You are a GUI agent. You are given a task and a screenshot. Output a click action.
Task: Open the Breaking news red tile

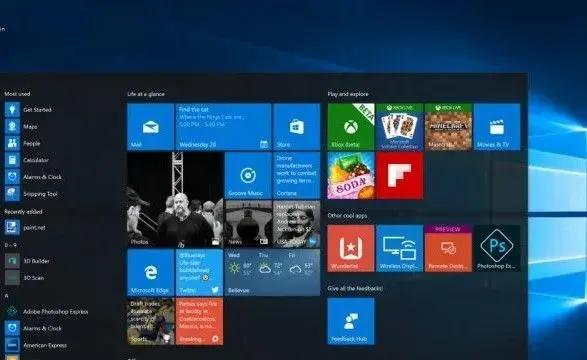click(199, 321)
